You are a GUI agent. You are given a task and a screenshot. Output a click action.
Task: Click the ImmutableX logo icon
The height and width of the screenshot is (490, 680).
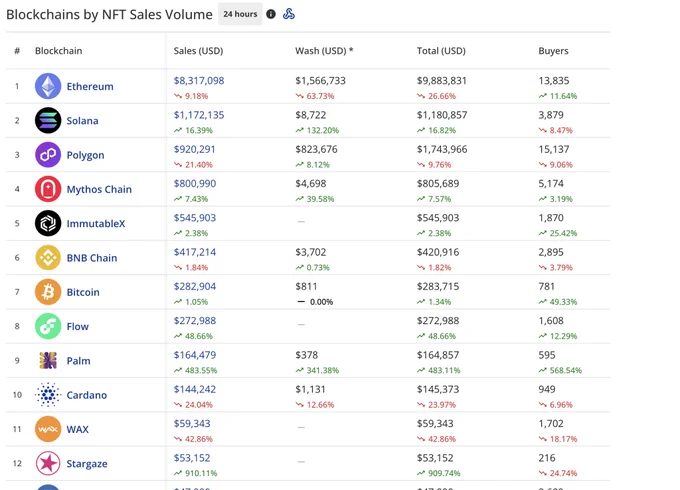pos(48,223)
